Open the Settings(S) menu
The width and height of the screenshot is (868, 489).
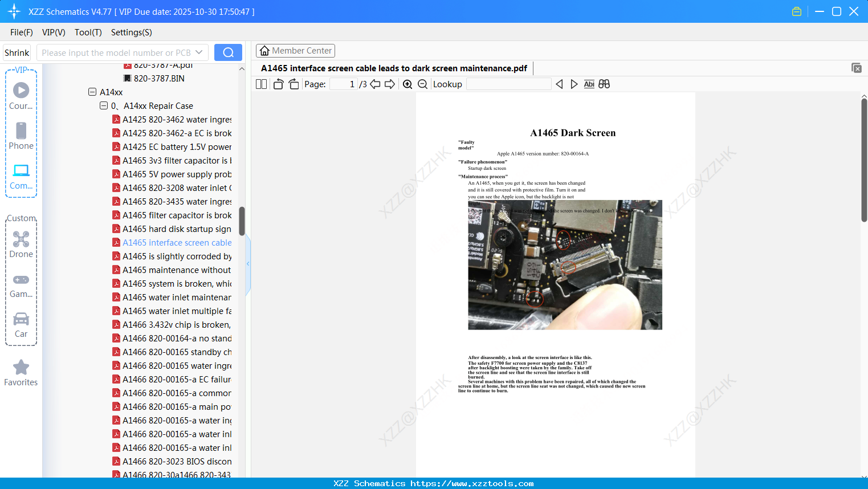click(x=132, y=32)
